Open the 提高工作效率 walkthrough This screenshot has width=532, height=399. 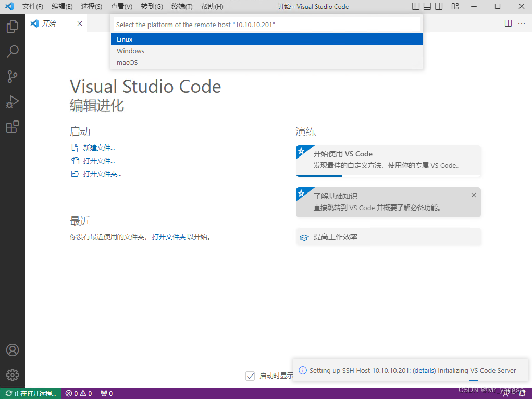(x=388, y=237)
